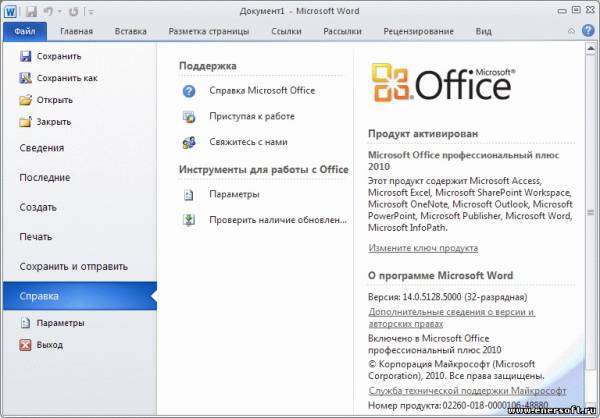Viewport: 600px width, 418px height.
Task: Switch to the Вставка ribbon tab
Action: [x=130, y=31]
